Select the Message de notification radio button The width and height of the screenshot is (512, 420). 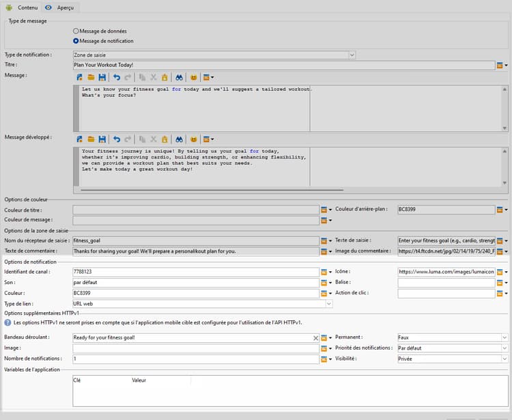point(76,41)
